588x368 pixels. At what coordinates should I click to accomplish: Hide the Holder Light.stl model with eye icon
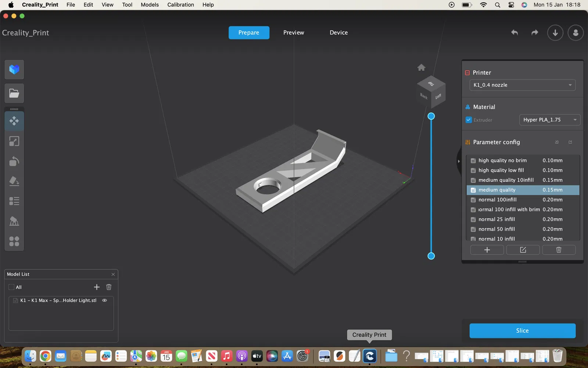pyautogui.click(x=105, y=300)
